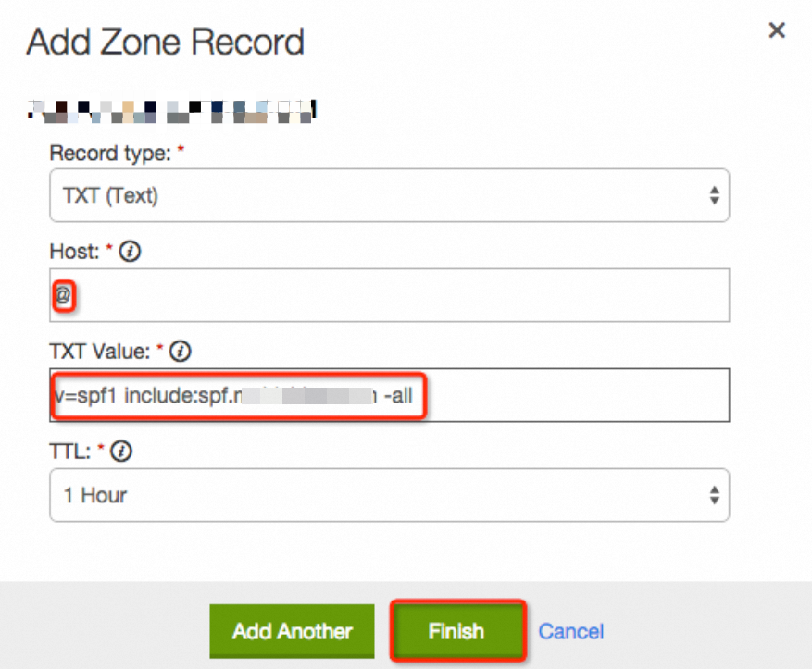Image resolution: width=812 pixels, height=669 pixels.
Task: Click the blurred domain name text
Action: (171, 113)
